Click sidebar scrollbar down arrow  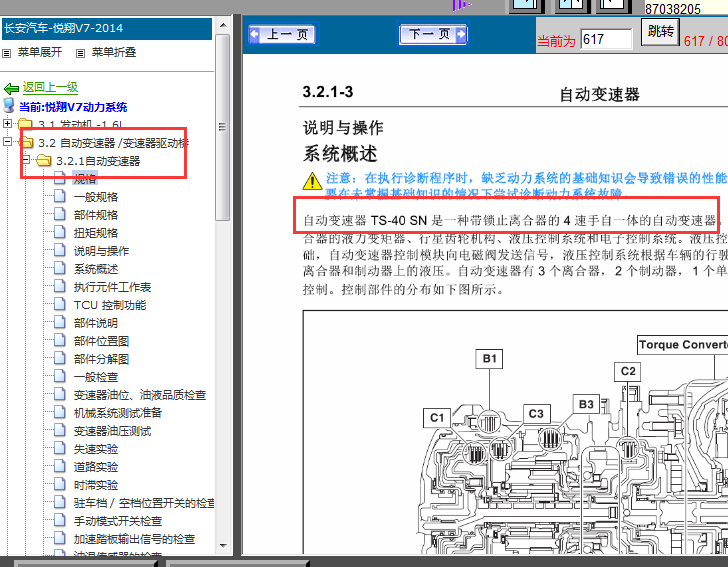click(223, 547)
